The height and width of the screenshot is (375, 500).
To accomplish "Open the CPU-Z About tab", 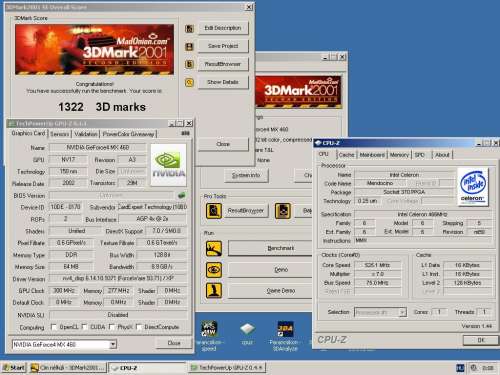I will point(442,155).
